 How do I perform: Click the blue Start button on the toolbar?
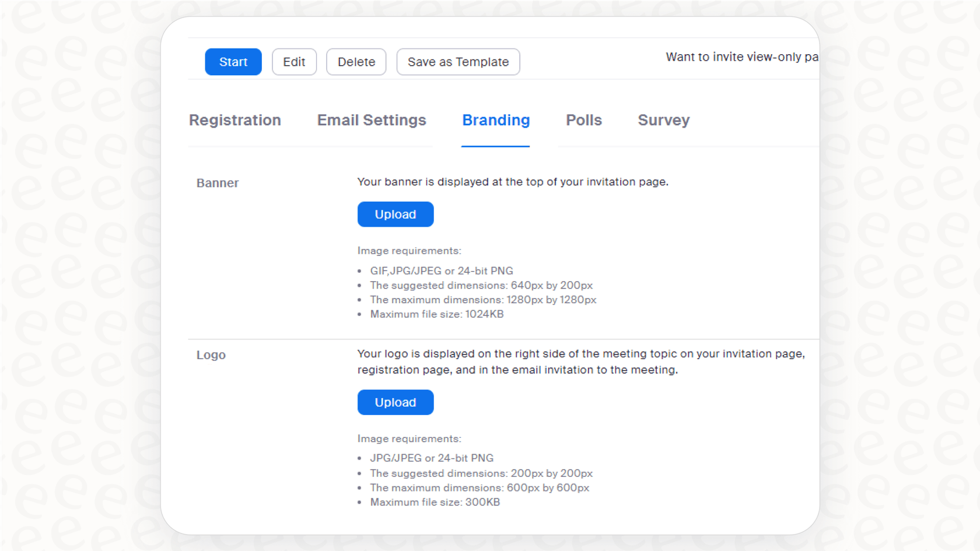click(x=233, y=62)
